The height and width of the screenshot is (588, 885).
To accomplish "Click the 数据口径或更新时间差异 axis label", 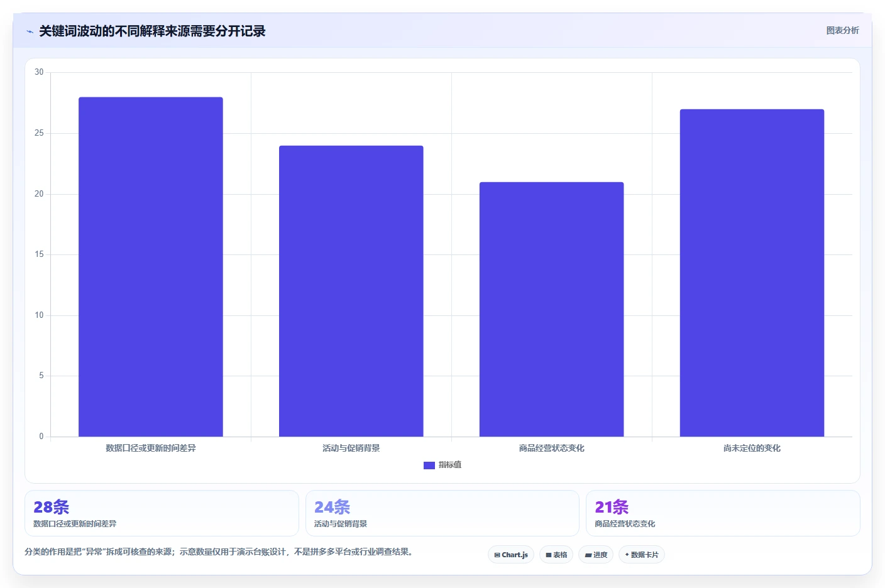I will pos(151,448).
